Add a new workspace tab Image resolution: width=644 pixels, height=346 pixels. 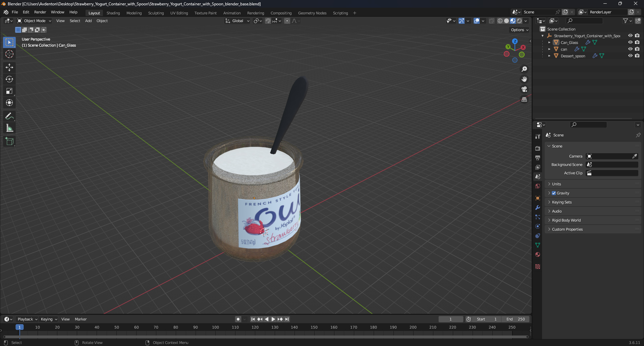(355, 13)
